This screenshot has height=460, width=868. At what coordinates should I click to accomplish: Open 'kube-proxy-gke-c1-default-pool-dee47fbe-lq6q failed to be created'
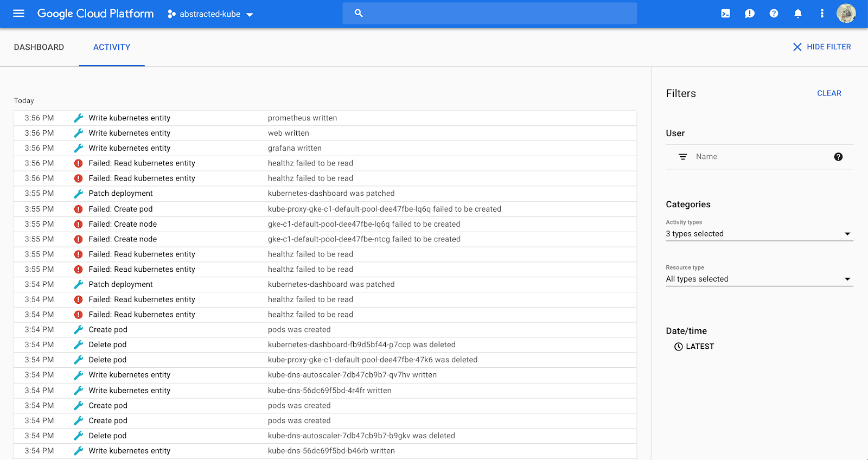[385, 209]
